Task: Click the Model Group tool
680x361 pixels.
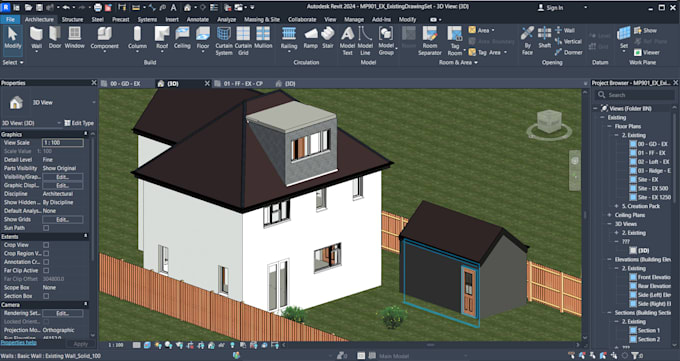Action: pyautogui.click(x=386, y=41)
